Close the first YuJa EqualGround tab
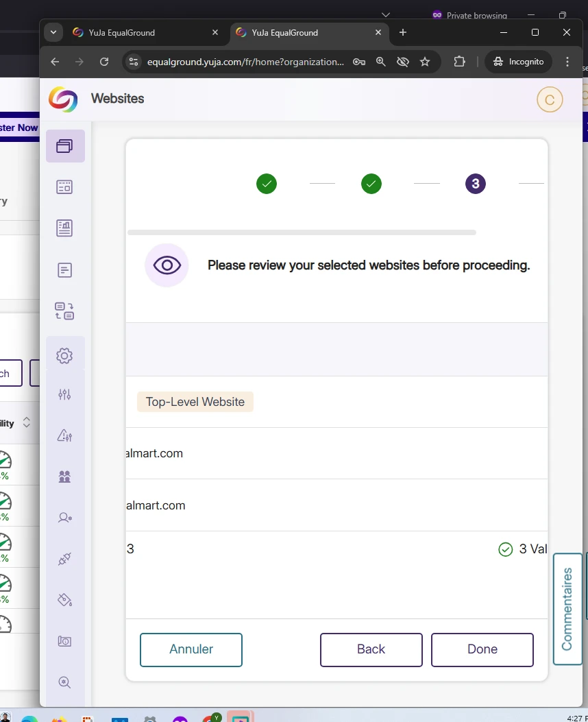The width and height of the screenshot is (588, 722). click(x=215, y=33)
